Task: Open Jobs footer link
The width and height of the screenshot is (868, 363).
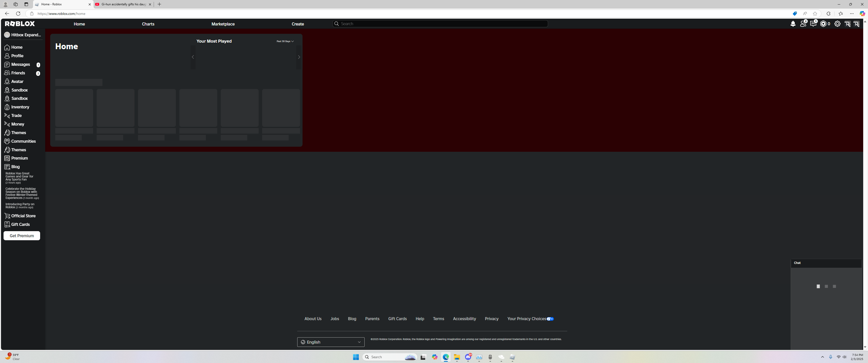Action: pos(335,319)
